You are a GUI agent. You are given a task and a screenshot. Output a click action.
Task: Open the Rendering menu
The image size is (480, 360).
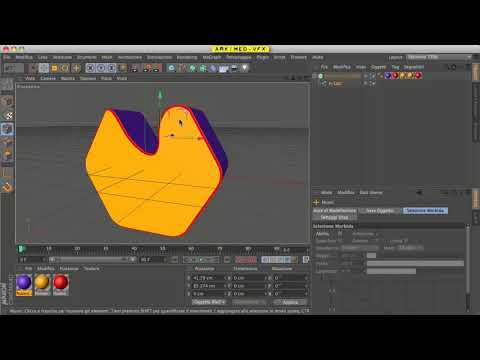click(x=187, y=57)
